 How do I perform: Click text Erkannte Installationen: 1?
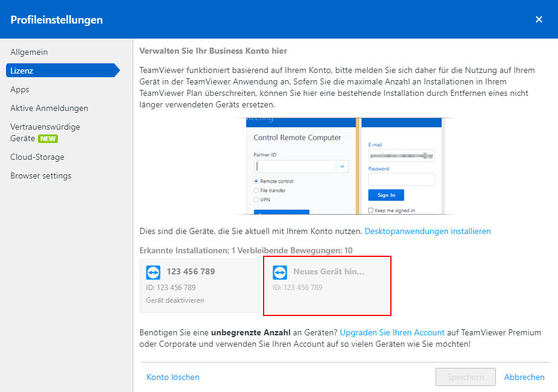pyautogui.click(x=188, y=250)
